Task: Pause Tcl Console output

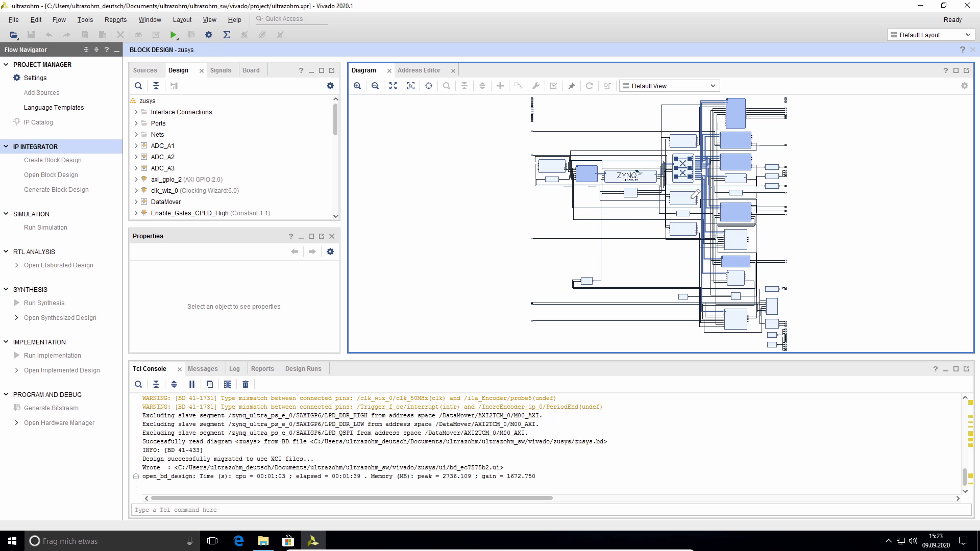Action: (192, 384)
